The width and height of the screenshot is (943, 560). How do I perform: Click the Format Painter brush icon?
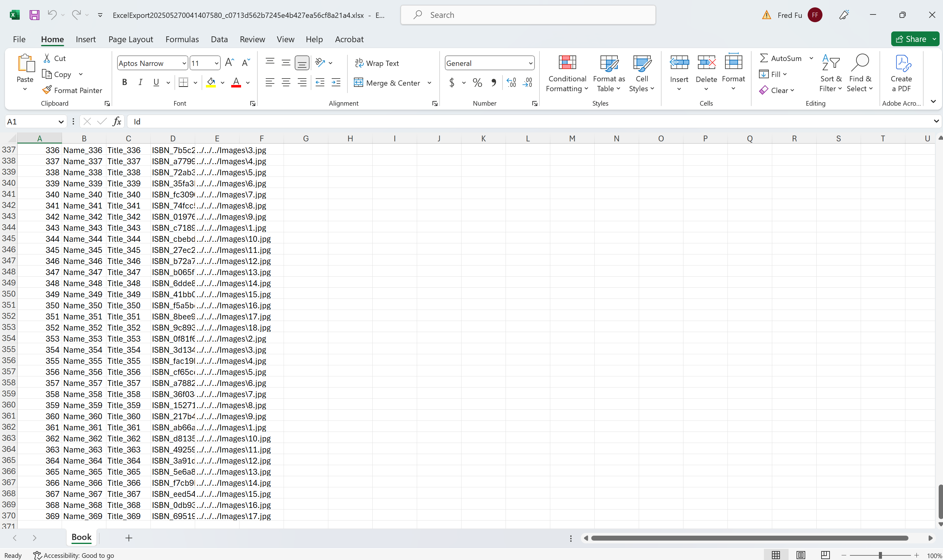[47, 90]
